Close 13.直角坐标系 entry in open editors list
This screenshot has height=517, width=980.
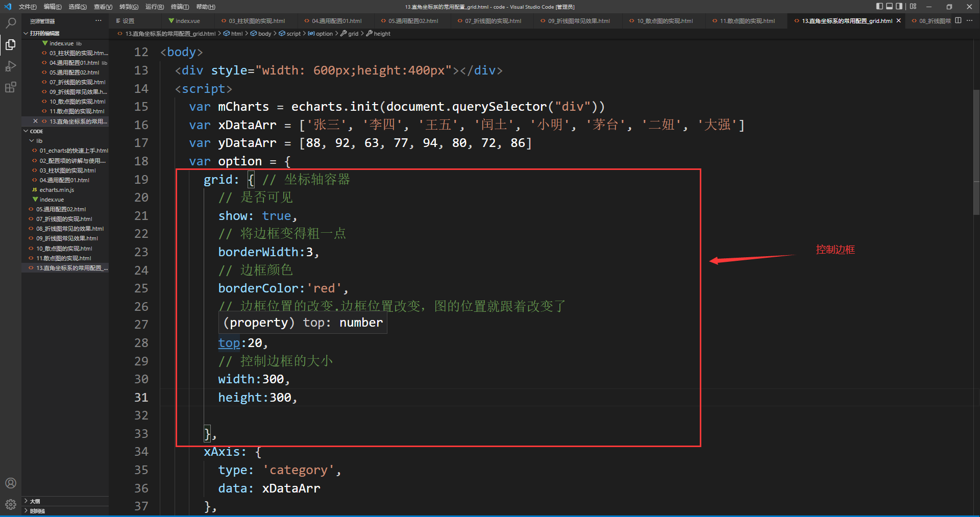(35, 121)
